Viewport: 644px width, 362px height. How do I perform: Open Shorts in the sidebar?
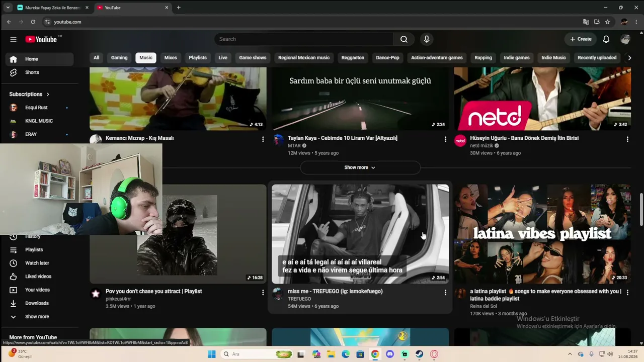point(39,72)
